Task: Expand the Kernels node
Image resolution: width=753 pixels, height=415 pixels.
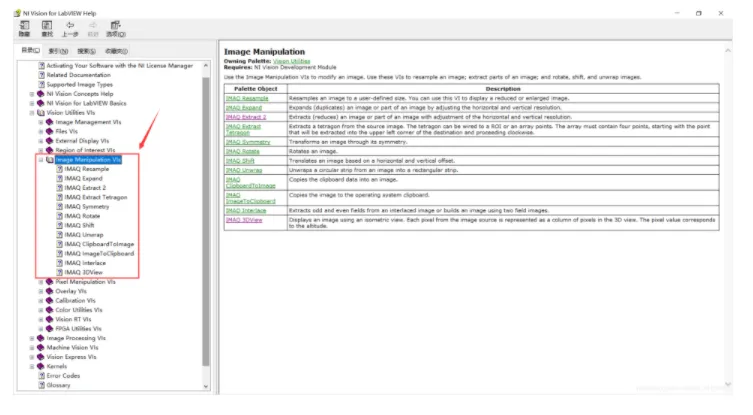Action: (32, 366)
